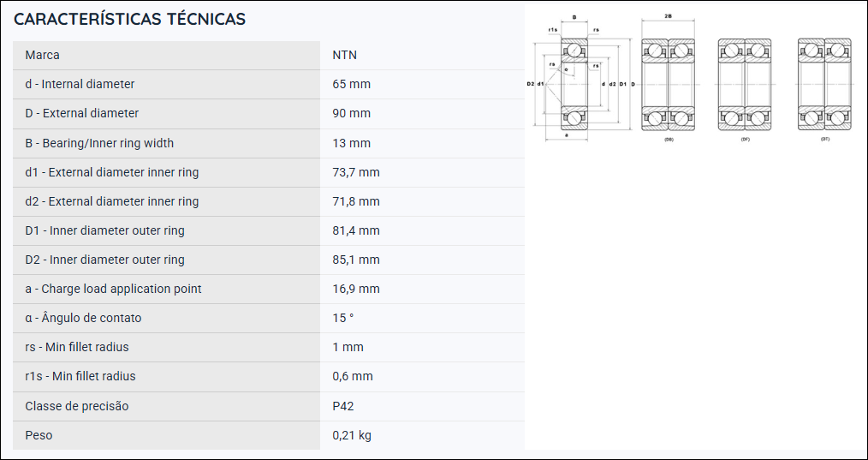The height and width of the screenshot is (460, 868).
Task: Select the 90 mm value
Action: coord(352,113)
